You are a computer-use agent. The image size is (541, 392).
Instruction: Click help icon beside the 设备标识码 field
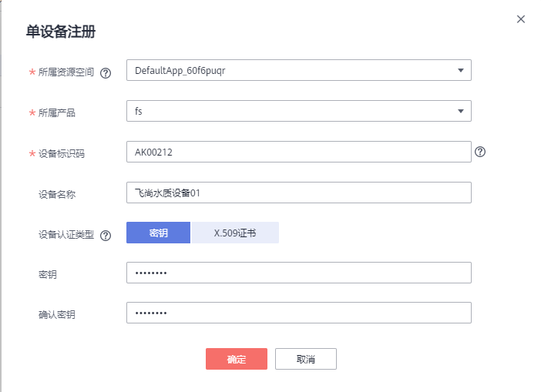click(x=480, y=152)
